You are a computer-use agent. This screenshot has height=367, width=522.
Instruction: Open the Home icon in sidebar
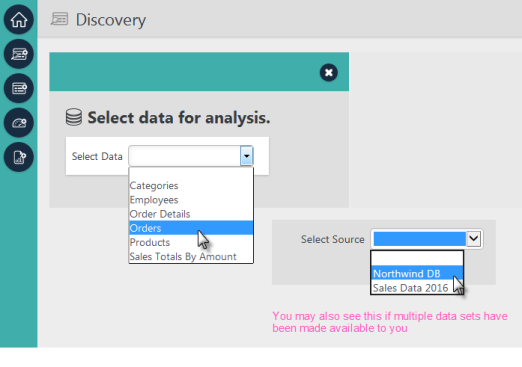19,19
